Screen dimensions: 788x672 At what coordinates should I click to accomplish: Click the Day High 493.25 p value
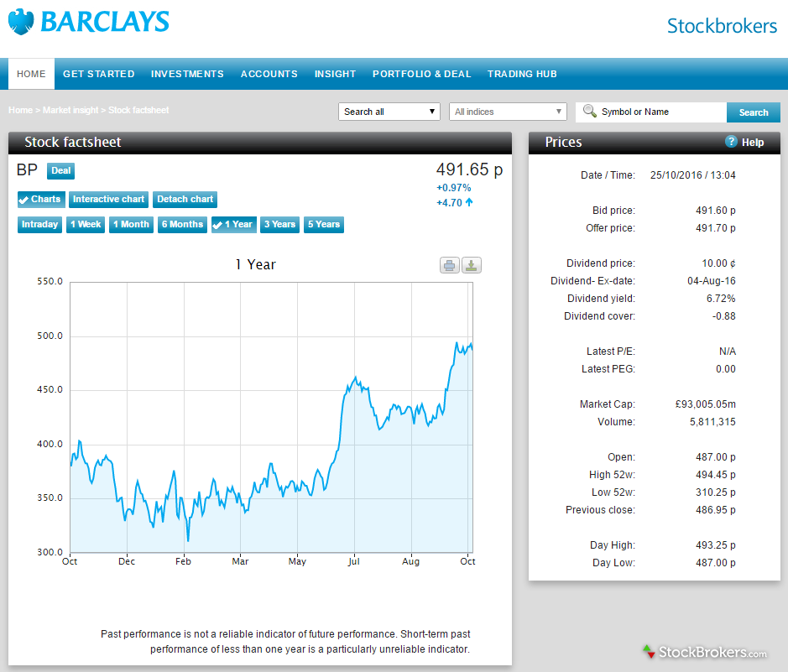pos(716,545)
